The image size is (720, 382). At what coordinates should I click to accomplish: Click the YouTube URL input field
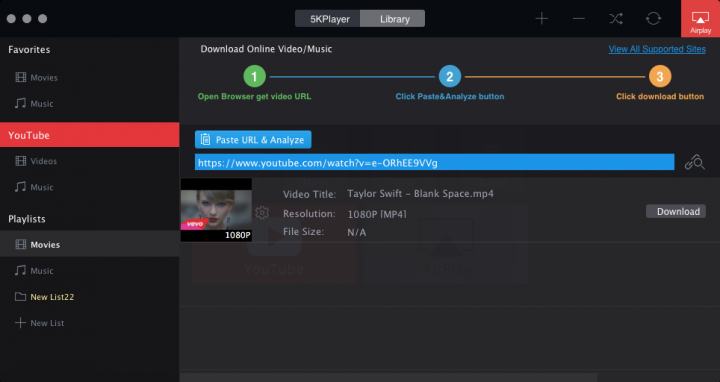(x=434, y=163)
